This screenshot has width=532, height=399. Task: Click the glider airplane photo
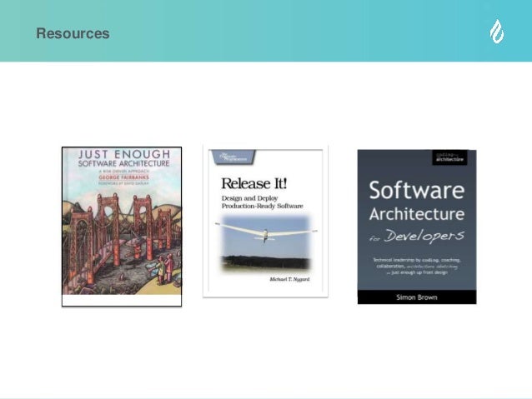tap(266, 242)
